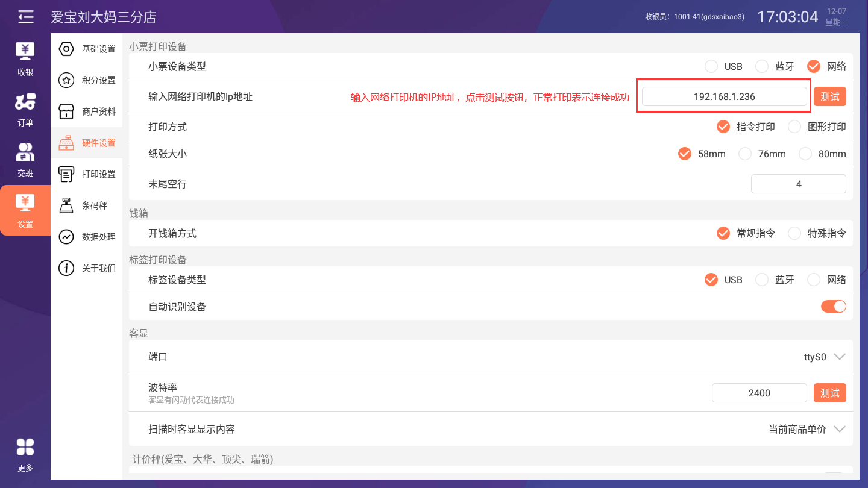The width and height of the screenshot is (868, 488).
Task: Open 打印设置 settings tab
Action: tap(87, 174)
